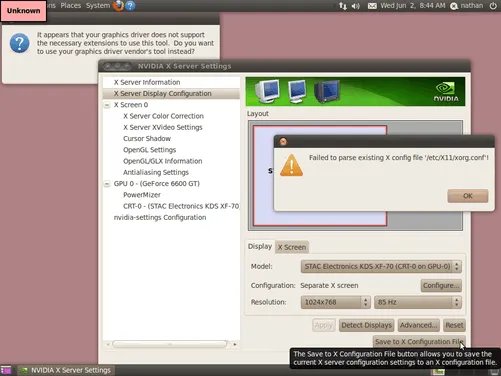This screenshot has height=376, width=501.
Task: Collapse the X Screen 0 tree node
Action: [x=107, y=105]
